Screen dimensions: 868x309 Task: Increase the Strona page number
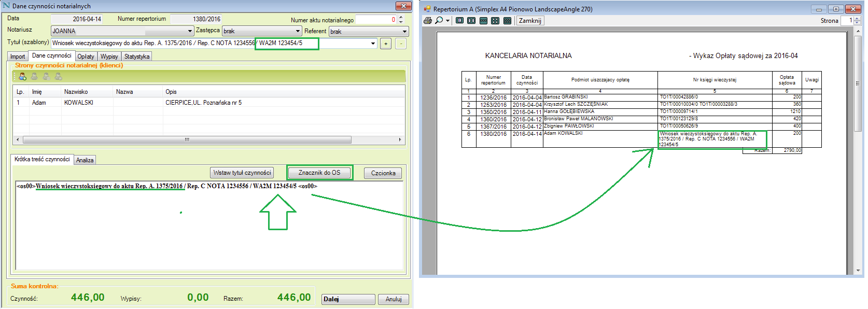tap(857, 19)
